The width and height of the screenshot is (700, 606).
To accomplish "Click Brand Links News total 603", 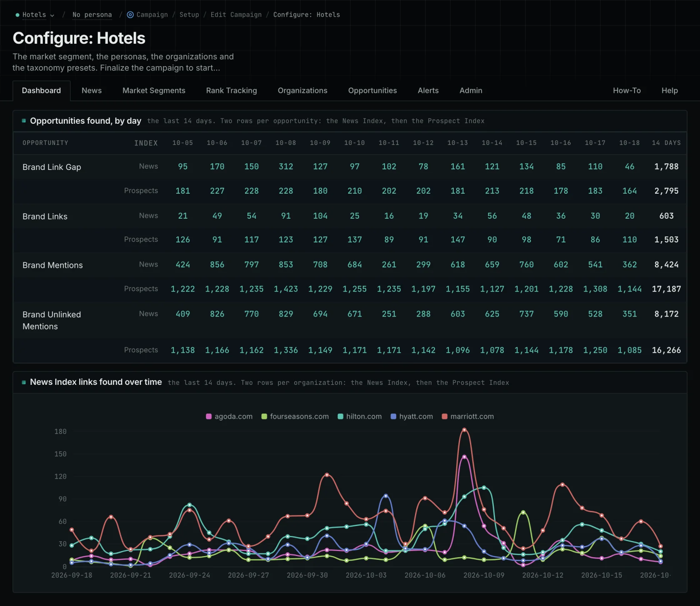I will [x=666, y=216].
